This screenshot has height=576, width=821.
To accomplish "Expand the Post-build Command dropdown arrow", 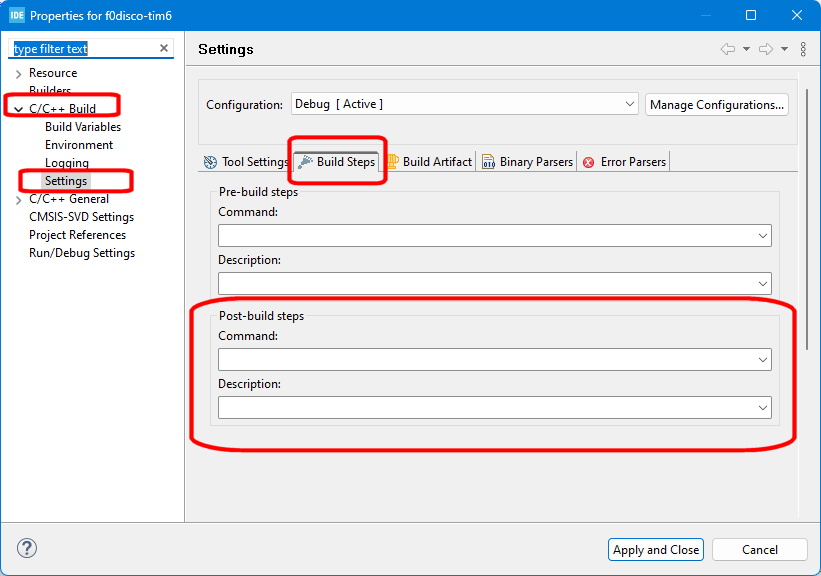I will click(x=763, y=360).
